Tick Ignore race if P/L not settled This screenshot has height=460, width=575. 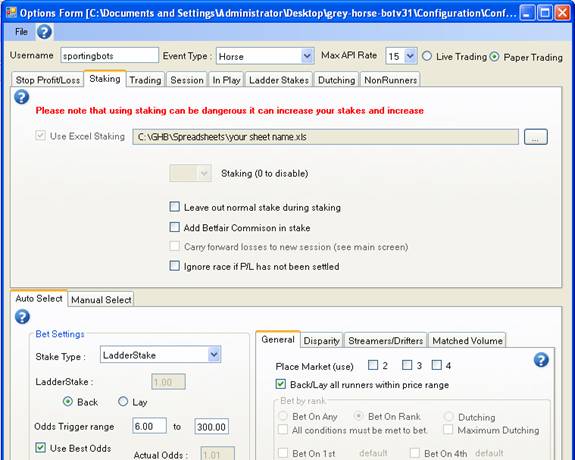point(175,266)
